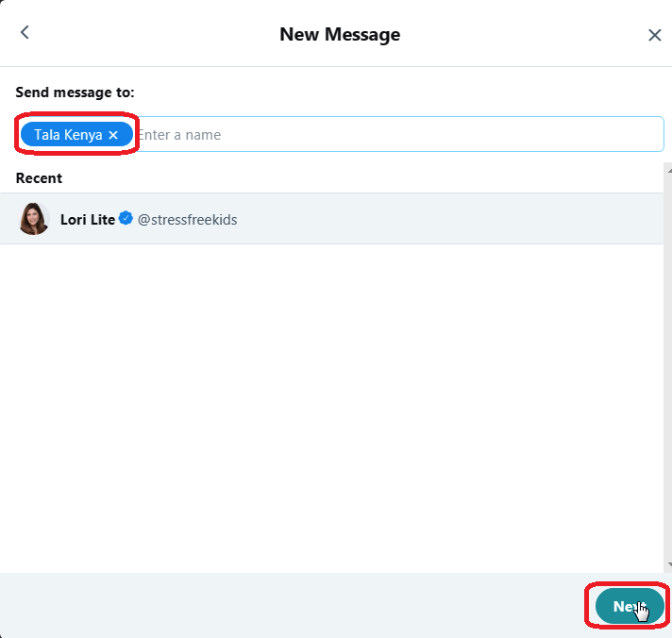The height and width of the screenshot is (638, 672).
Task: Select the Tala Kenya recipient chip
Action: coord(76,134)
